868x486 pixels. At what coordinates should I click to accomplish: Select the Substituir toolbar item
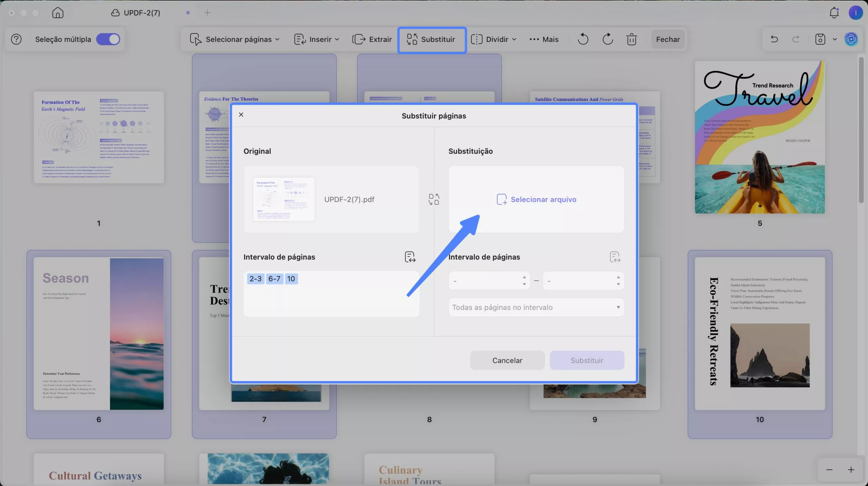pos(432,40)
